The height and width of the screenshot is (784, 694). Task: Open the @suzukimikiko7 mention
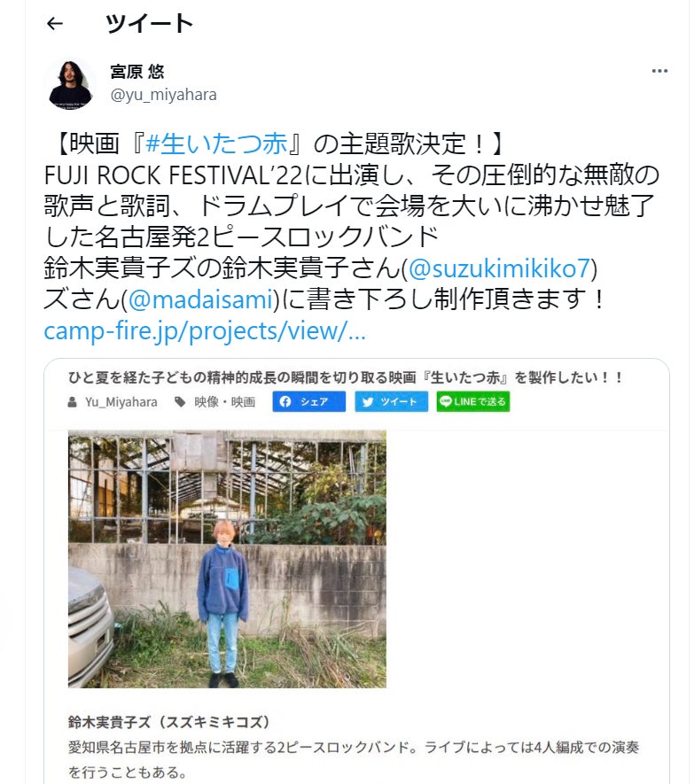pos(499,268)
